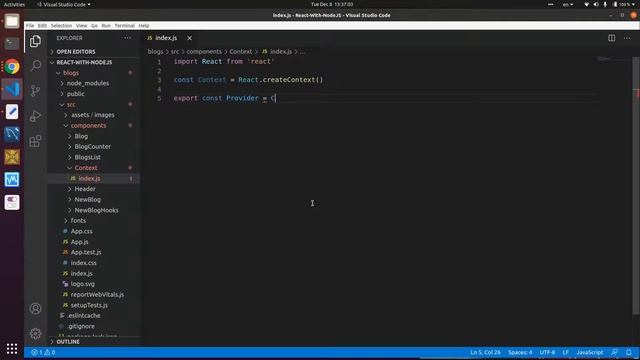
Task: Open the Manage gear icon
Action: (36, 333)
